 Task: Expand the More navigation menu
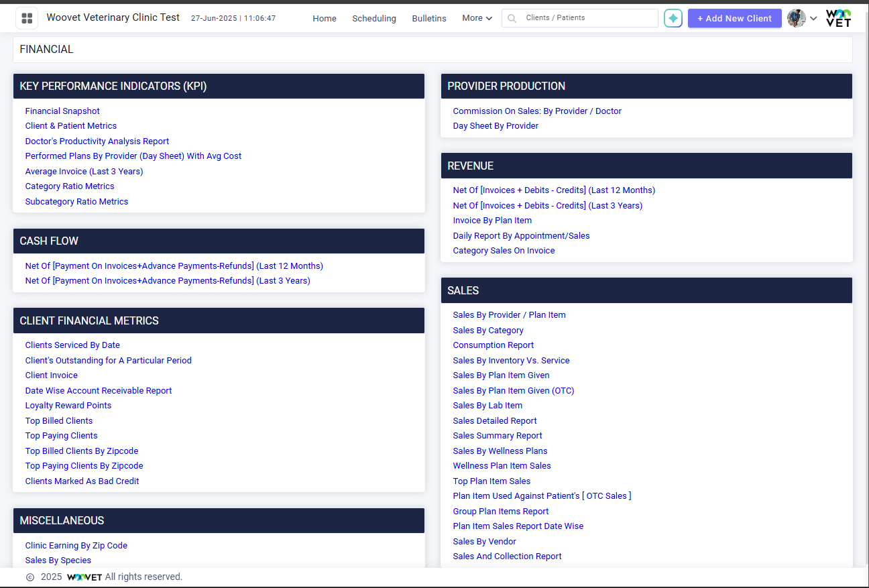pos(476,18)
